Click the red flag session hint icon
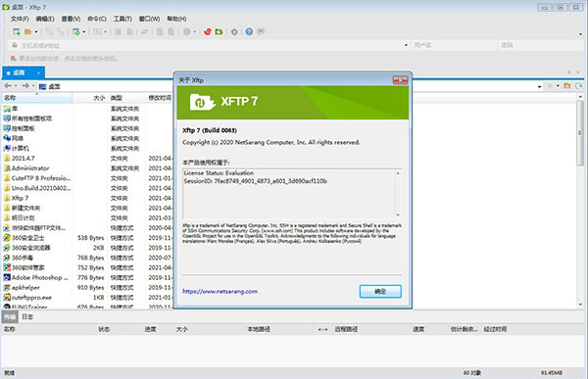Viewport: 588px width, 379px height. 14,59
